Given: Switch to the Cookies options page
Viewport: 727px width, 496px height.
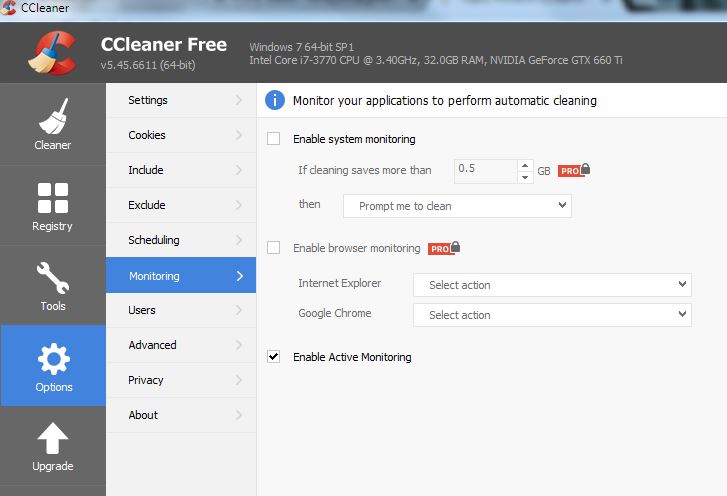Looking at the screenshot, I should 181,135.
